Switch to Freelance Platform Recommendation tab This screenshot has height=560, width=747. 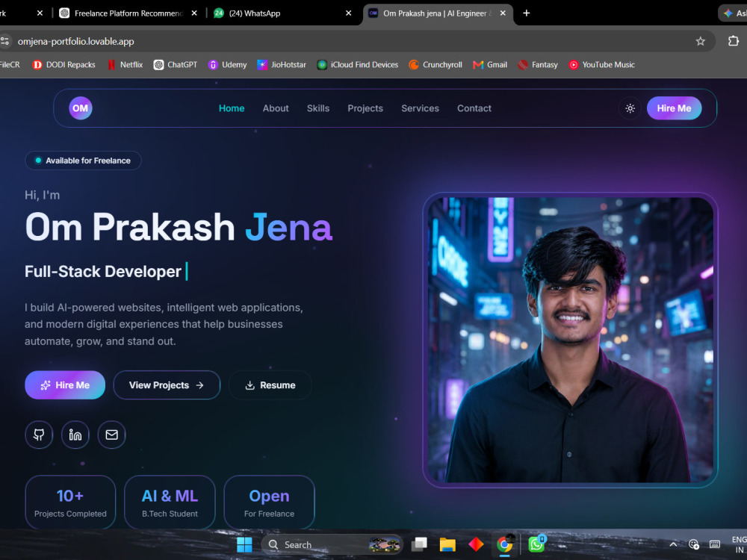(x=128, y=13)
